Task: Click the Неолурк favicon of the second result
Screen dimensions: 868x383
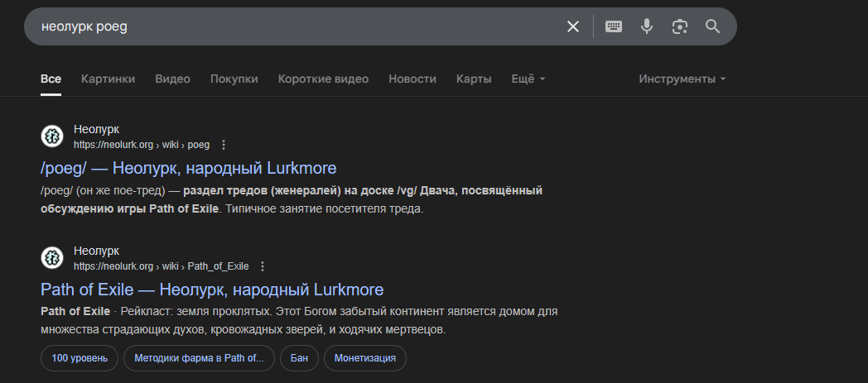Action: 52,257
